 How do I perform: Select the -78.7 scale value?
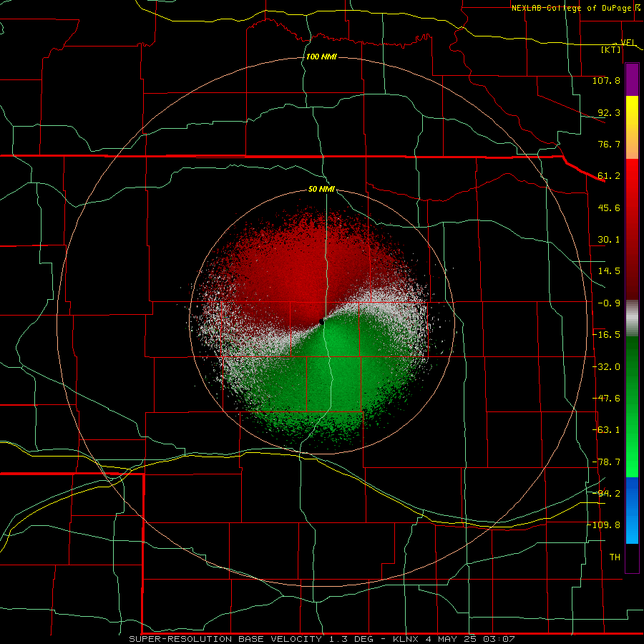click(606, 462)
